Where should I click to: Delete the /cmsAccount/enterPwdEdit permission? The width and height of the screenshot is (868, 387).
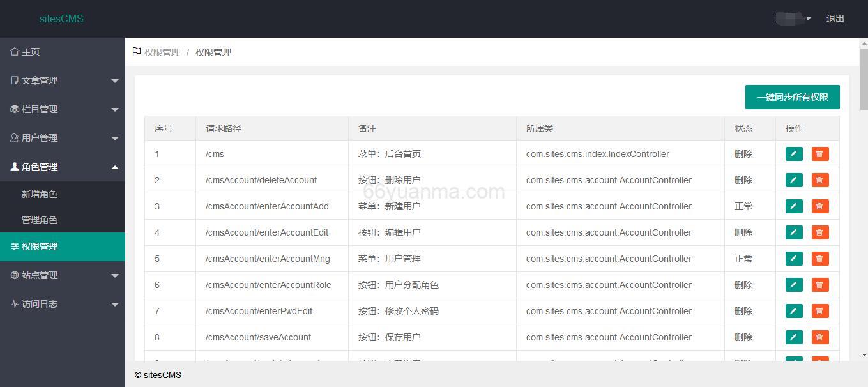[x=819, y=311]
